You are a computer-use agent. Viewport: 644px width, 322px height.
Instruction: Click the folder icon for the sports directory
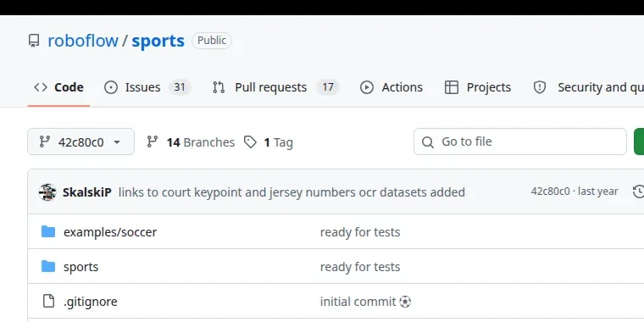tap(48, 267)
